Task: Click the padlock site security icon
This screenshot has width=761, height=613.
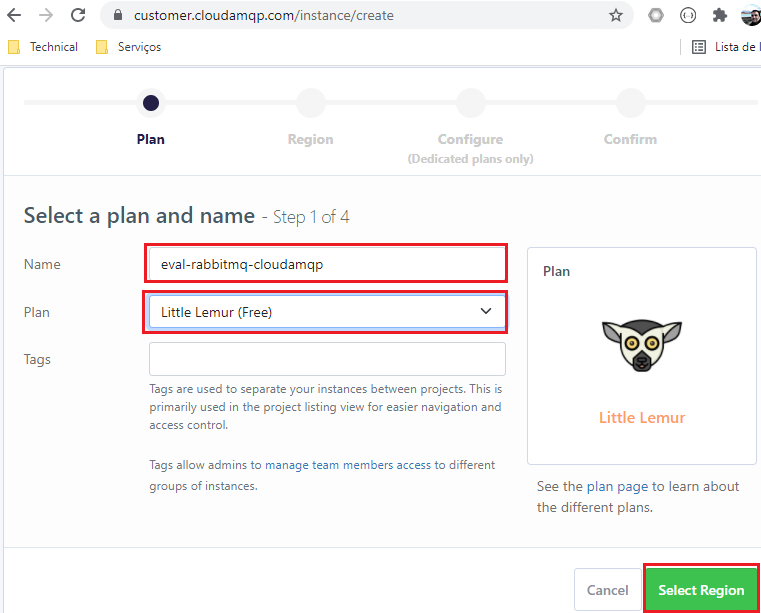Action: click(x=117, y=15)
